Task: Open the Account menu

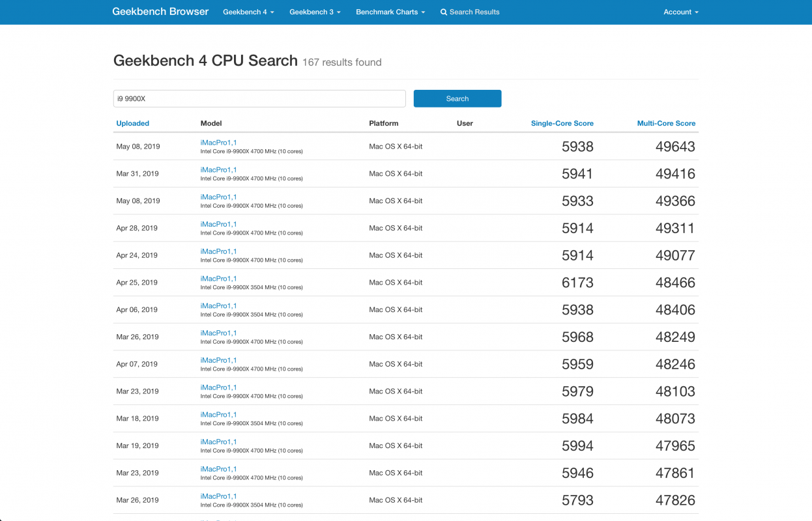Action: pyautogui.click(x=680, y=12)
